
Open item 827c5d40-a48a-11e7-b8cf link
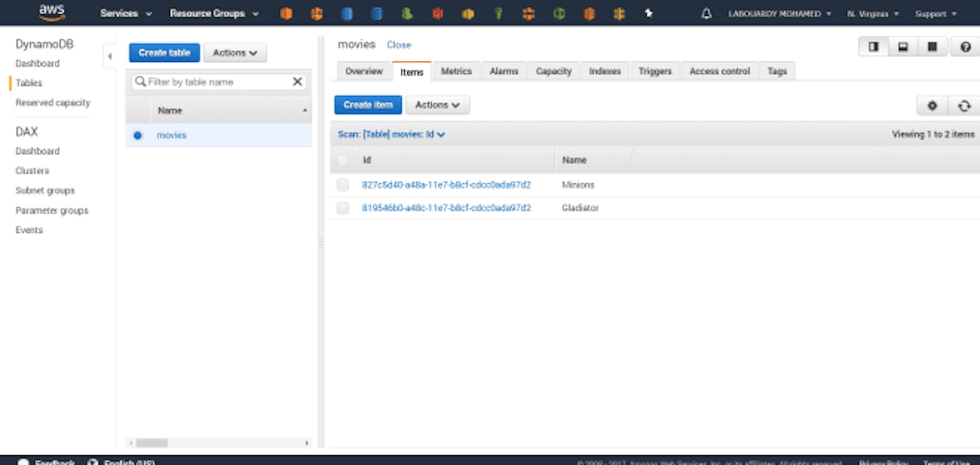click(446, 185)
